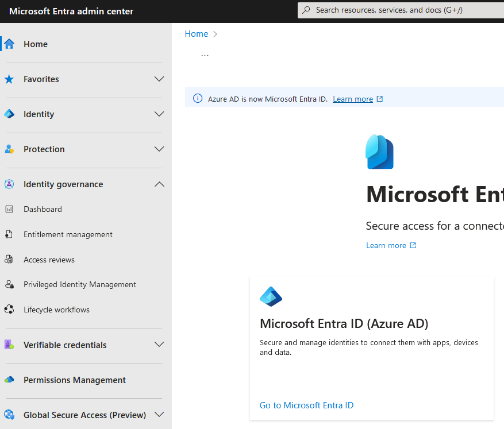Expand Global Secure Access (Preview)
The image size is (504, 429).
point(159,415)
